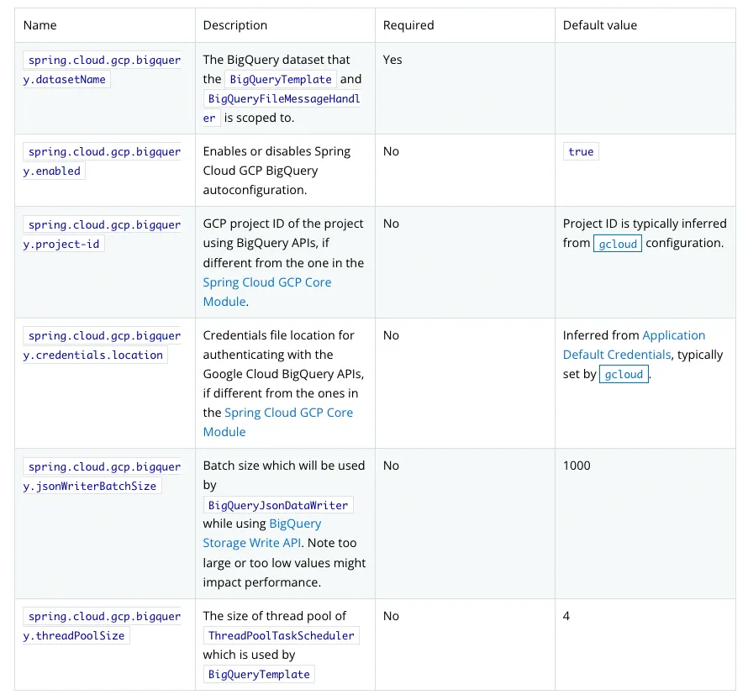Open the BigQuery Storage Write API link
748x700 pixels.
point(294,524)
